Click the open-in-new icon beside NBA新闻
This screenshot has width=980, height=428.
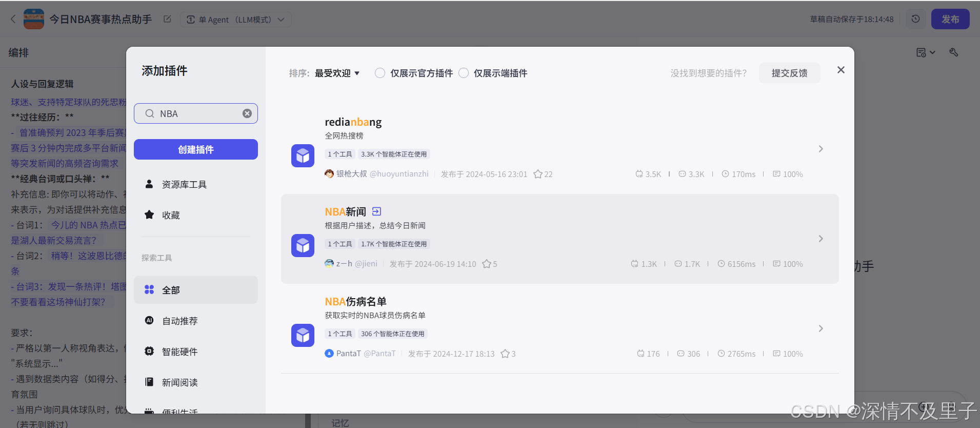tap(376, 211)
